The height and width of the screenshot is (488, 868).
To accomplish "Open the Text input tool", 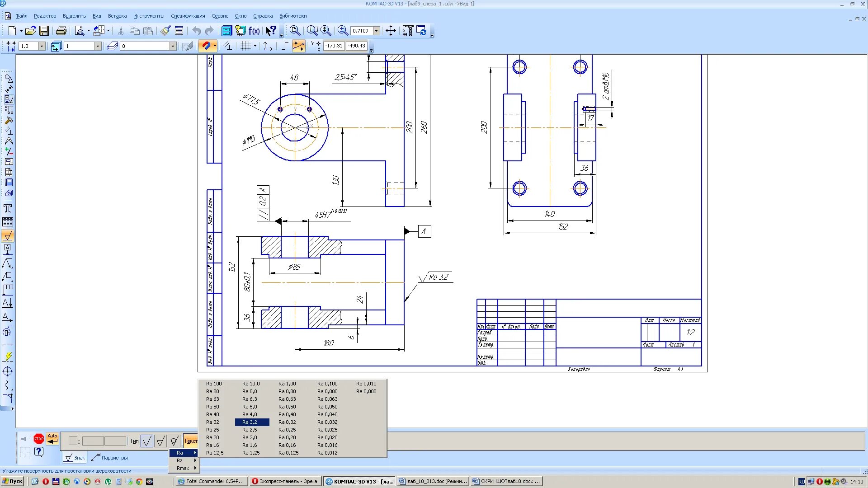I will (8, 209).
